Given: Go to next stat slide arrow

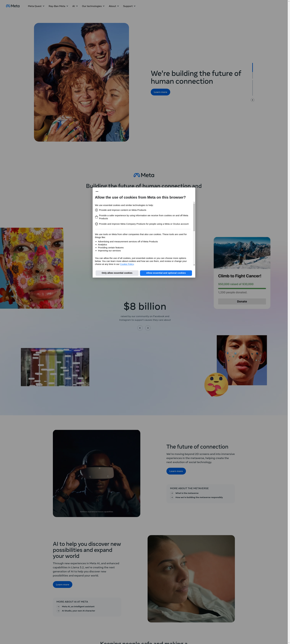Looking at the screenshot, I should [x=148, y=328].
